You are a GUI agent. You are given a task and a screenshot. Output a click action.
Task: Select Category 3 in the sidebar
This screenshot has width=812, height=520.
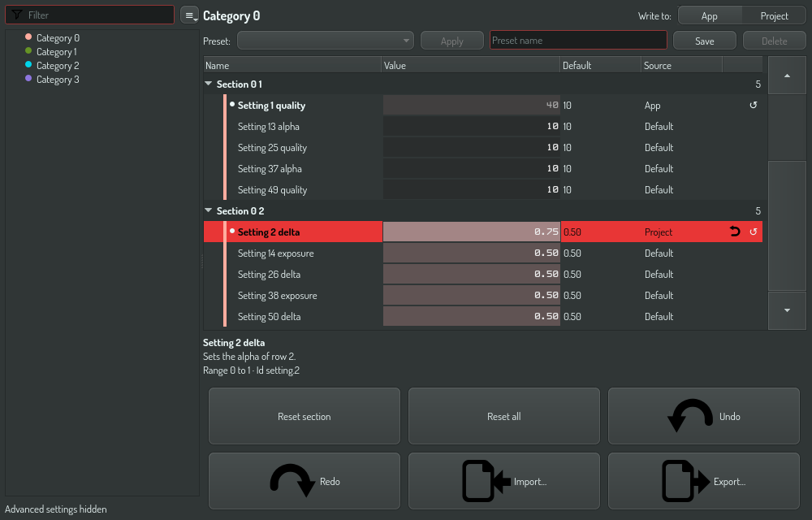58,80
